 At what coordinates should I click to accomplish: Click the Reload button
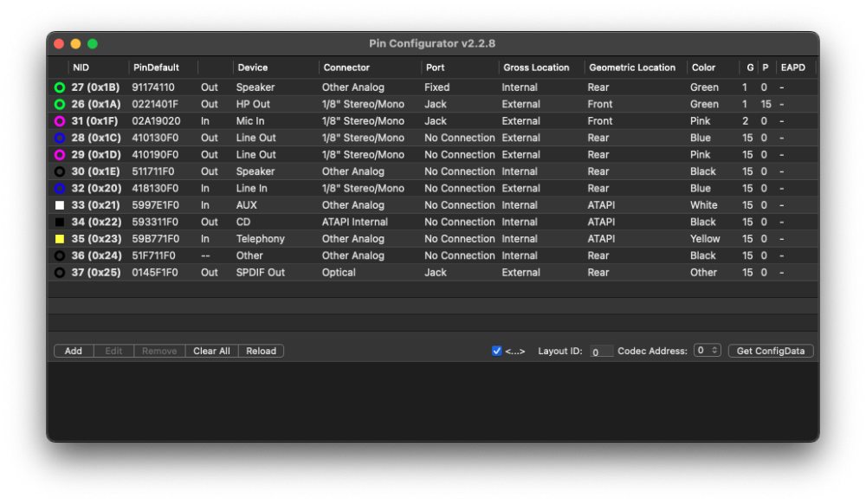pos(261,351)
